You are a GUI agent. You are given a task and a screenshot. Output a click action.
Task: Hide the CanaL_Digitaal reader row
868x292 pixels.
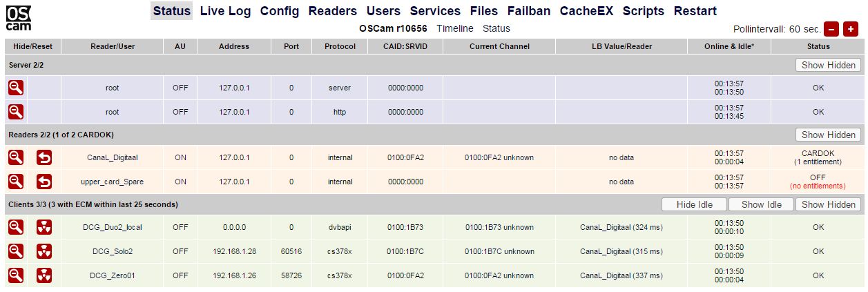click(16, 157)
